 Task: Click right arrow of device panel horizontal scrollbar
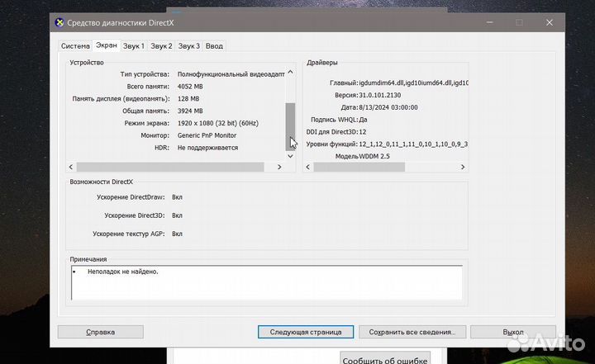point(279,167)
